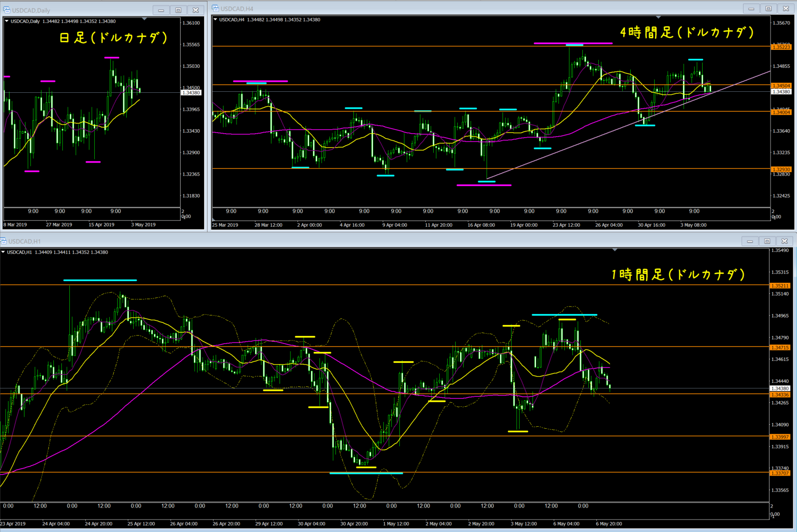Maximize the USDCAD,H1 chart window
This screenshot has height=532, width=797.
767,241
